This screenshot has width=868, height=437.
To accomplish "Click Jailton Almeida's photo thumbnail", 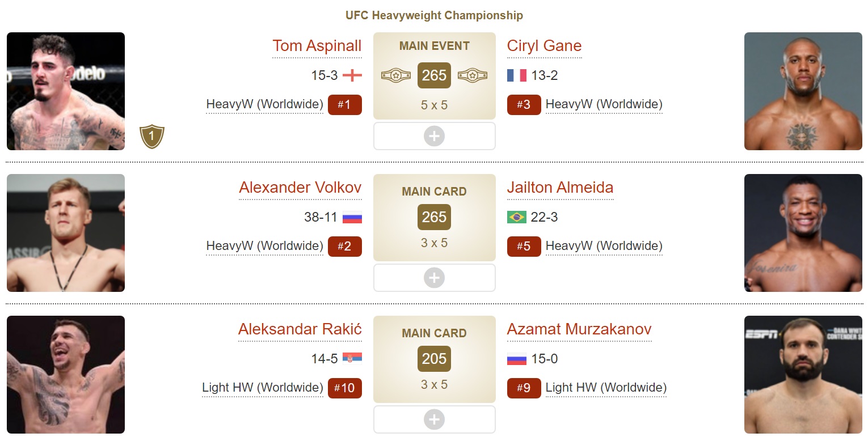I will [803, 233].
